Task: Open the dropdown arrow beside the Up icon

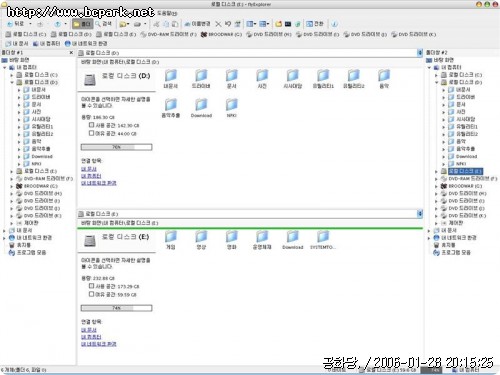Action: pyautogui.click(x=65, y=24)
